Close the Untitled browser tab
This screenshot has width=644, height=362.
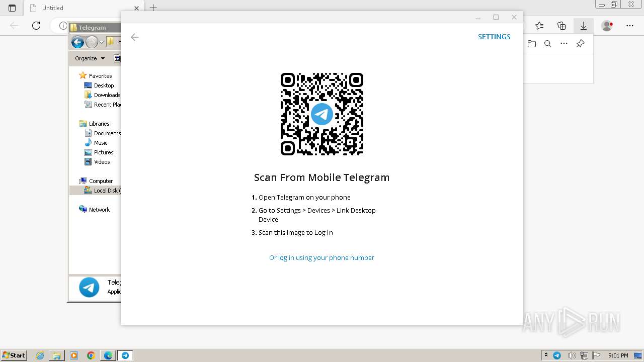(x=136, y=8)
